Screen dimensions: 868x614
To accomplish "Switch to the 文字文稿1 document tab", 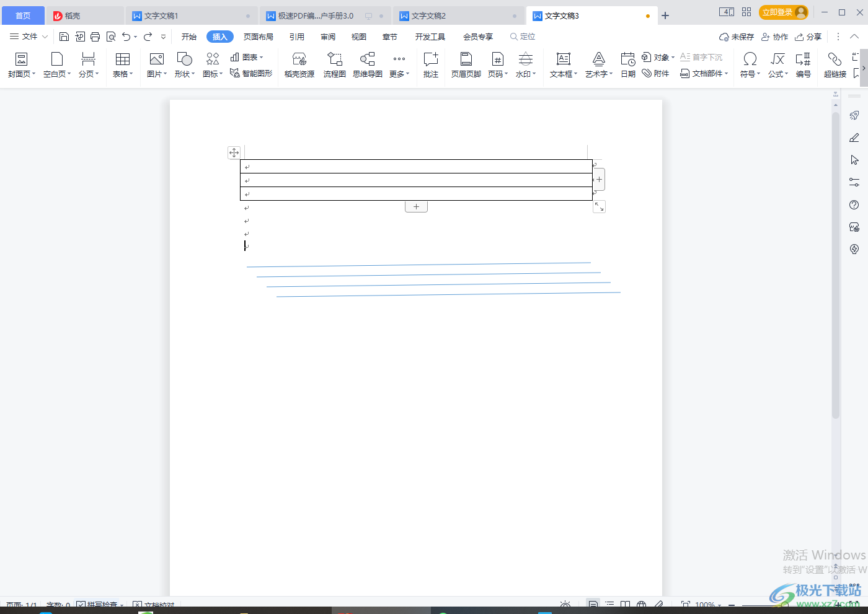I will point(192,15).
